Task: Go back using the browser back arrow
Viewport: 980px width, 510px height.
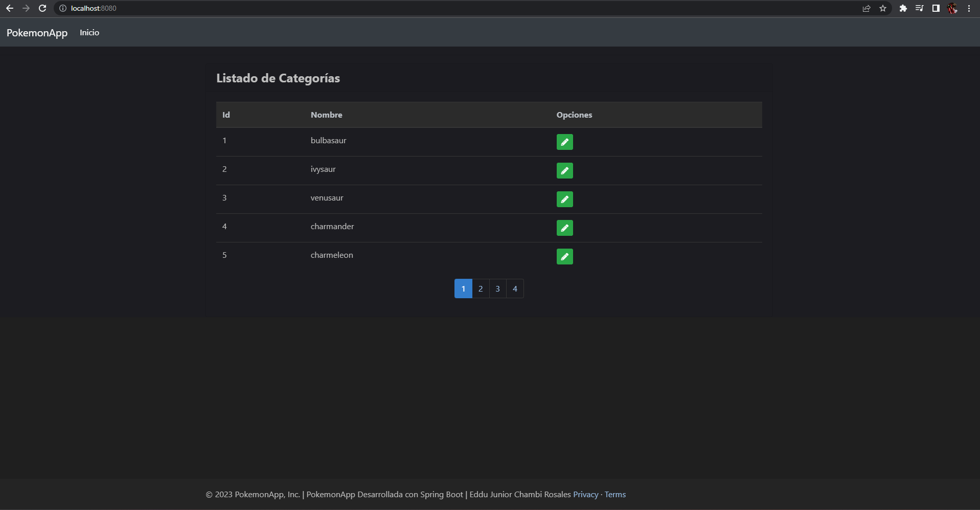Action: click(x=9, y=8)
